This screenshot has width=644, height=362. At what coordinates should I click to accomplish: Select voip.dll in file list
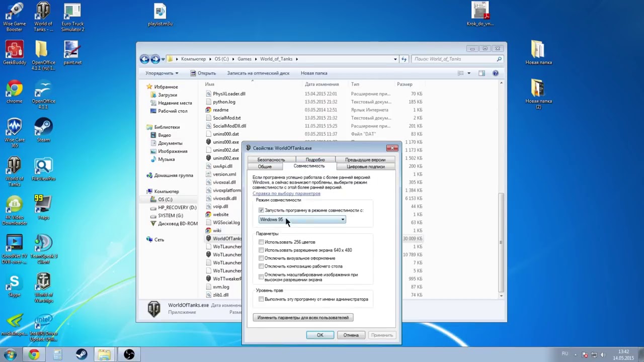pyautogui.click(x=220, y=206)
